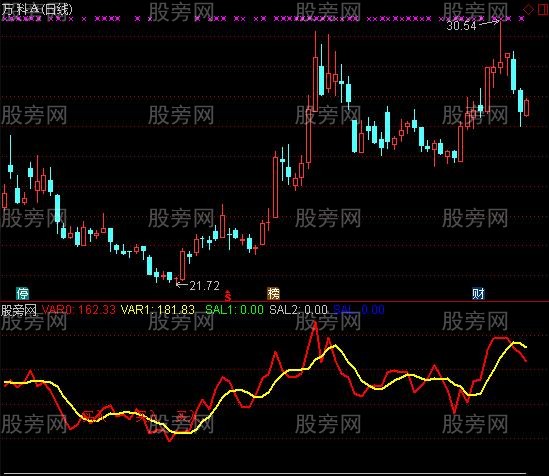
Task: Click the 30.54 high price label
Action: (x=461, y=25)
